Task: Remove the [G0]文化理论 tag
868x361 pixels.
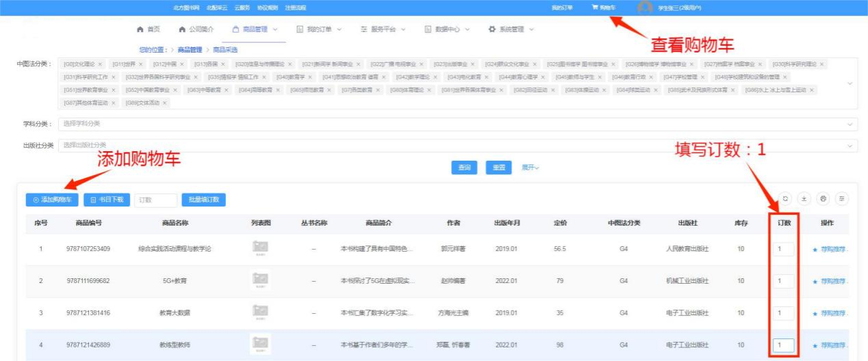Action: coord(100,64)
